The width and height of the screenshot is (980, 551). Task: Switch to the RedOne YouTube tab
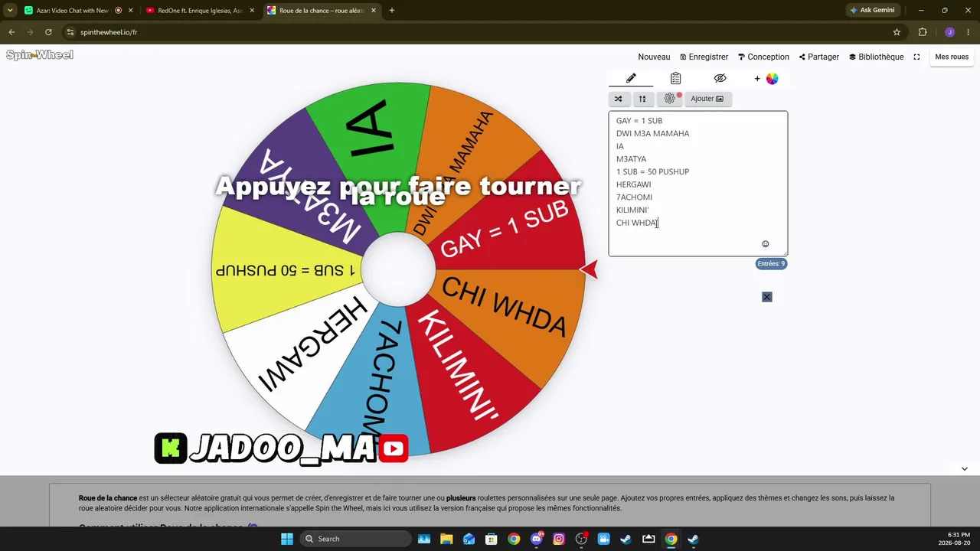[x=199, y=11]
